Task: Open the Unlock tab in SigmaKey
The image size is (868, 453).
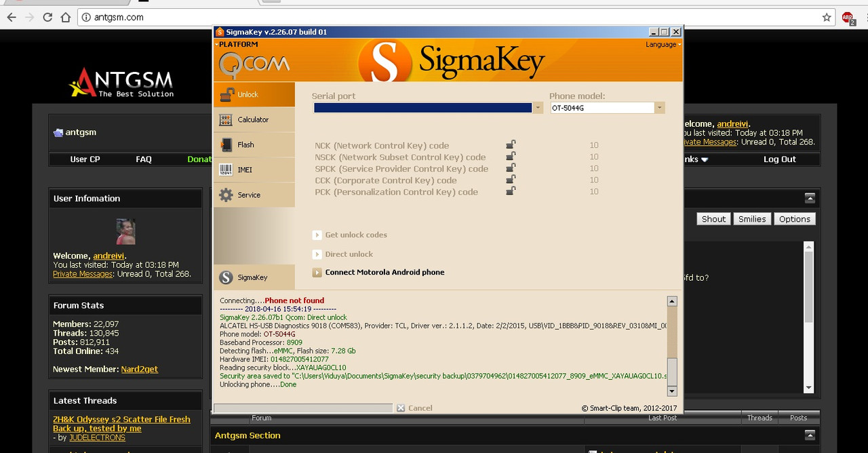Action: click(254, 94)
